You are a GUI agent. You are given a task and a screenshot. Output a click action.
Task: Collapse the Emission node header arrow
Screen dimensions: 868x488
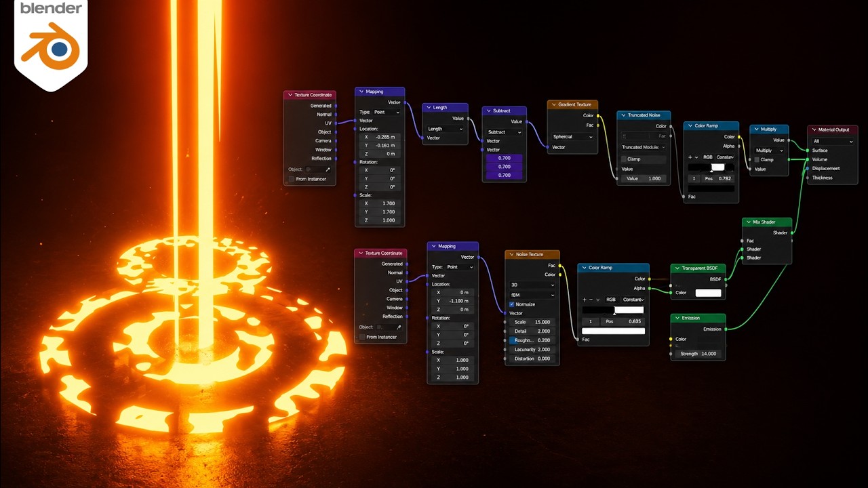(x=677, y=318)
